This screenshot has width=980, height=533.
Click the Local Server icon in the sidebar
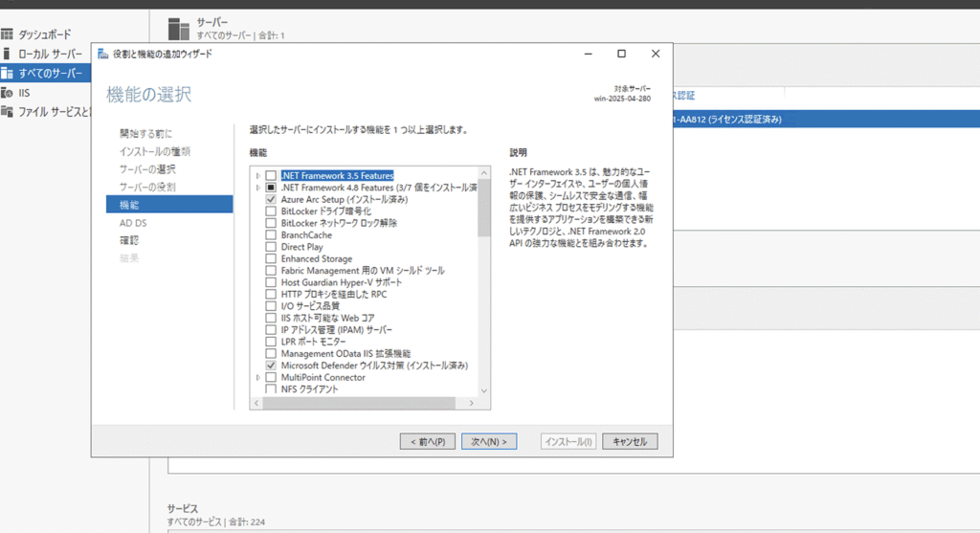(7, 54)
